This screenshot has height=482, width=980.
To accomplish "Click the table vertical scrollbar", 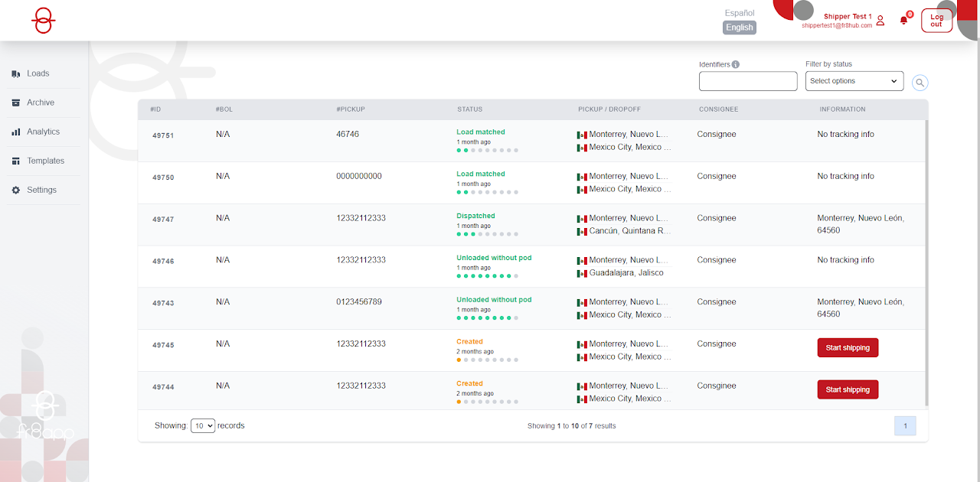I will click(927, 262).
